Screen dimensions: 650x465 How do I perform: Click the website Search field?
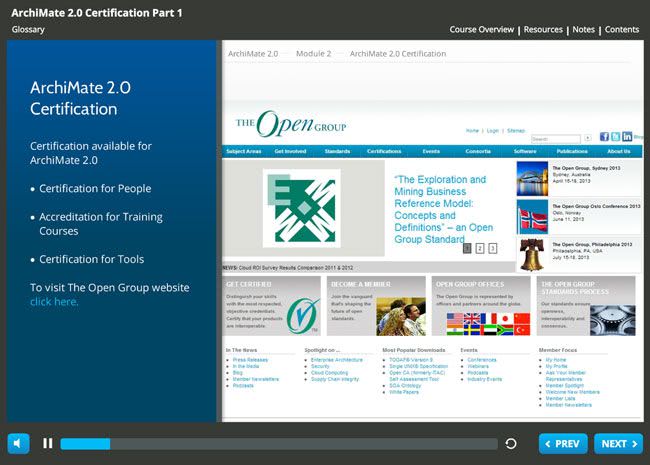pyautogui.click(x=555, y=139)
